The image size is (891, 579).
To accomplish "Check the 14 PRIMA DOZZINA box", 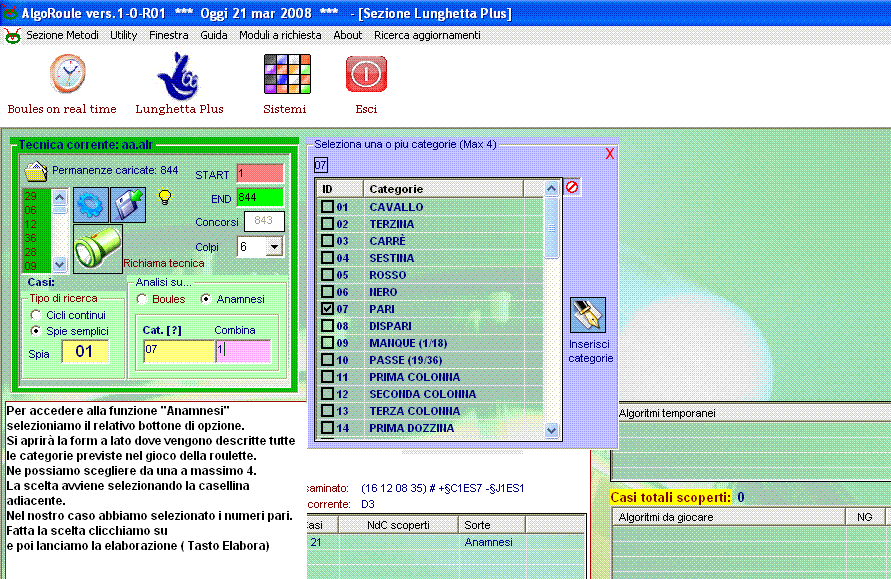I will [x=327, y=427].
